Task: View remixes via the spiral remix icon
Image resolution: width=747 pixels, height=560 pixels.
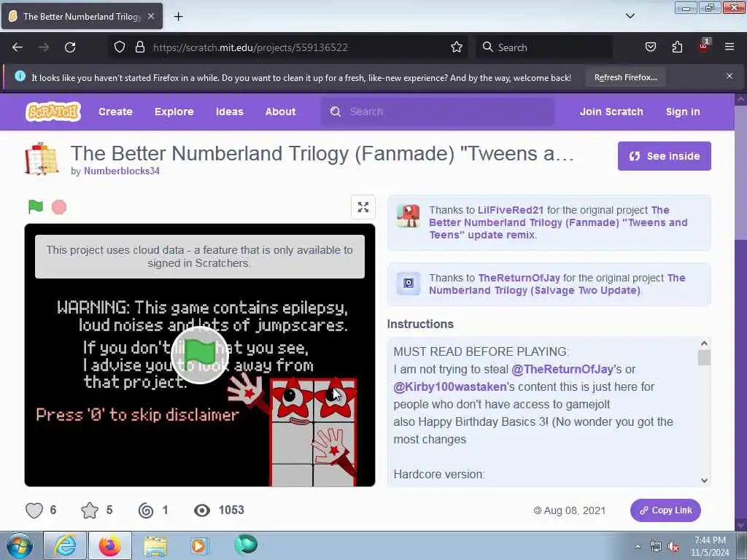Action: [x=146, y=510]
